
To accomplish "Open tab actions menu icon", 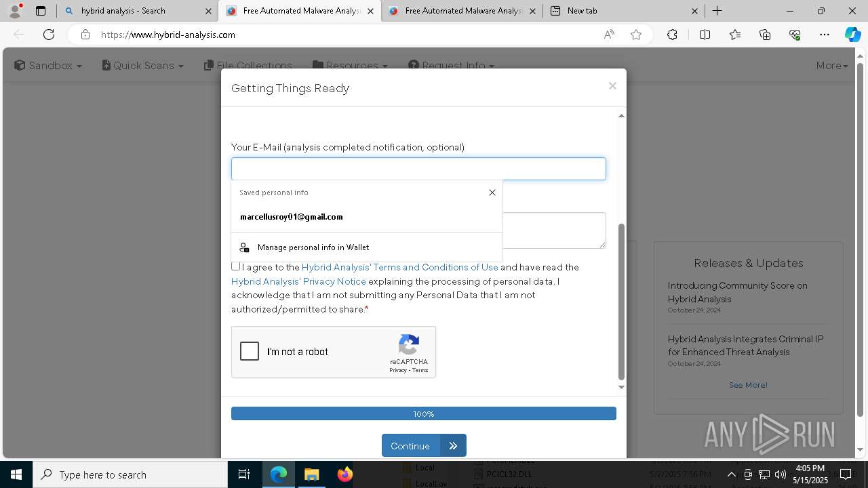I will [41, 11].
